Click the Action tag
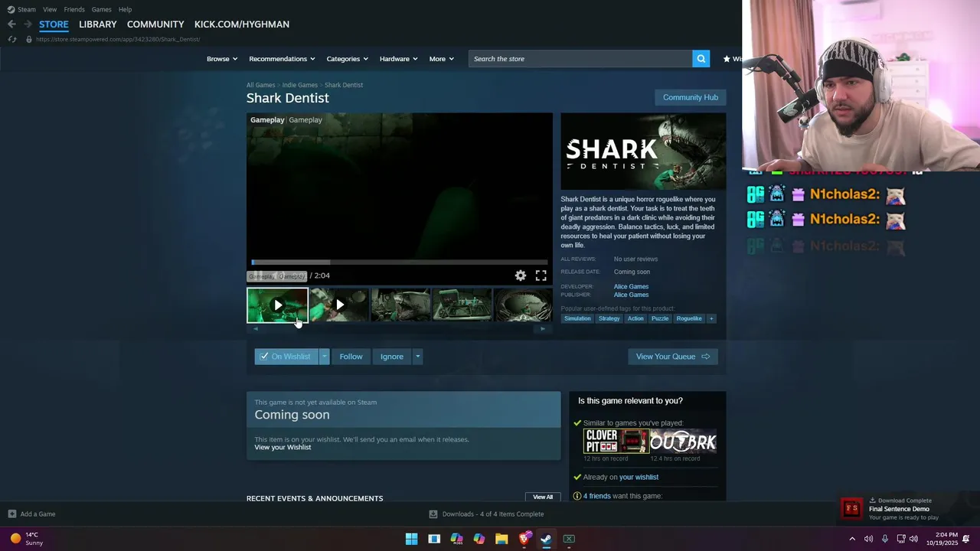Image resolution: width=980 pixels, height=551 pixels. coord(635,318)
